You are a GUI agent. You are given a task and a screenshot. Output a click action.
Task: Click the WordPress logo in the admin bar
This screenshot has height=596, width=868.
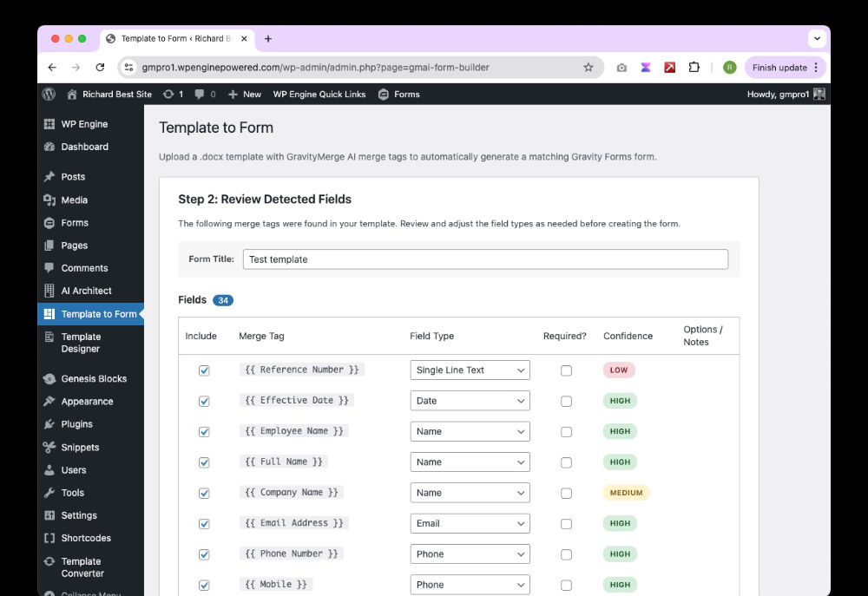click(49, 94)
